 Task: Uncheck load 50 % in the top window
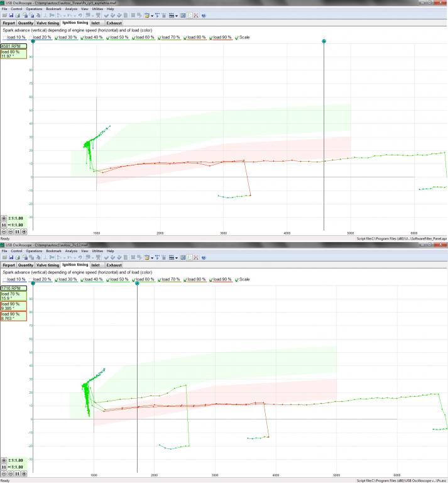click(108, 38)
